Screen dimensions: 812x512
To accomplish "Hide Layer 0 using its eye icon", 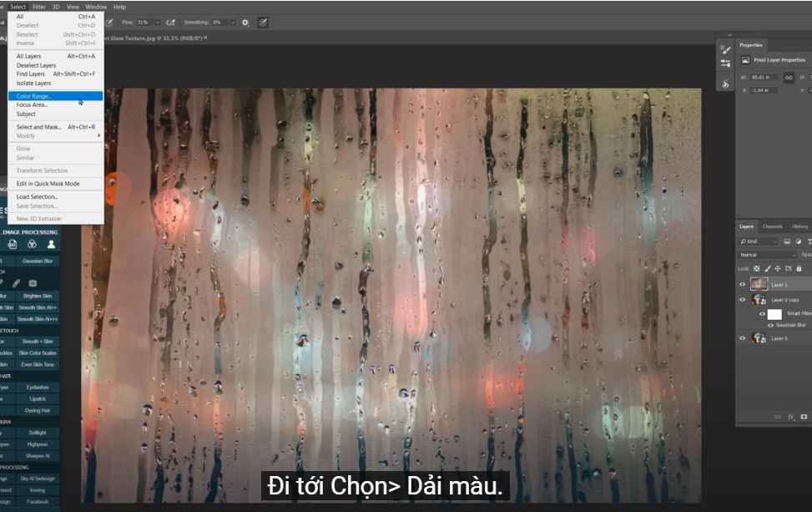I will 742,338.
